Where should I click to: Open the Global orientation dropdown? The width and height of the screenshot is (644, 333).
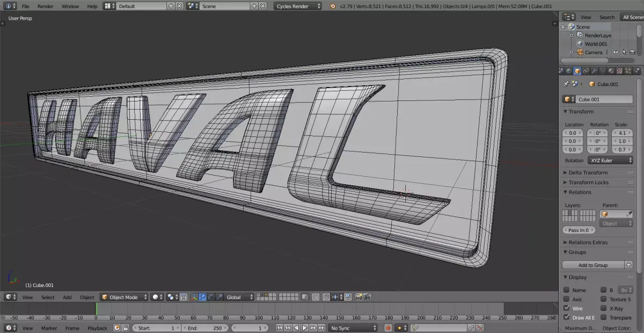pyautogui.click(x=240, y=297)
